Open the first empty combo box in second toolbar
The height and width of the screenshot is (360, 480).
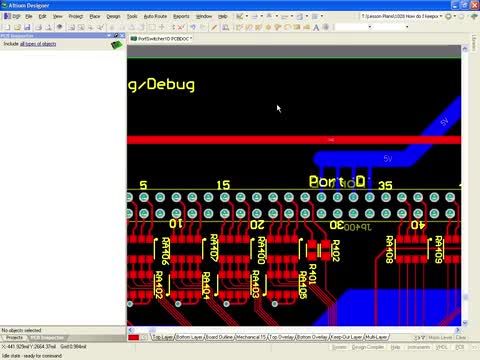point(369,27)
